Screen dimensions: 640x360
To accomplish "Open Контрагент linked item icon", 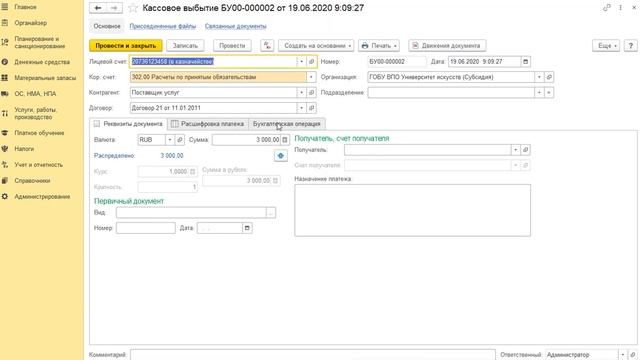I will click(x=311, y=93).
